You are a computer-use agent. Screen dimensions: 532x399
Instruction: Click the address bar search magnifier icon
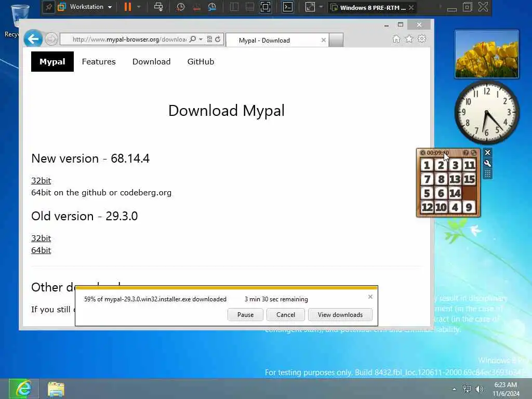(x=193, y=39)
